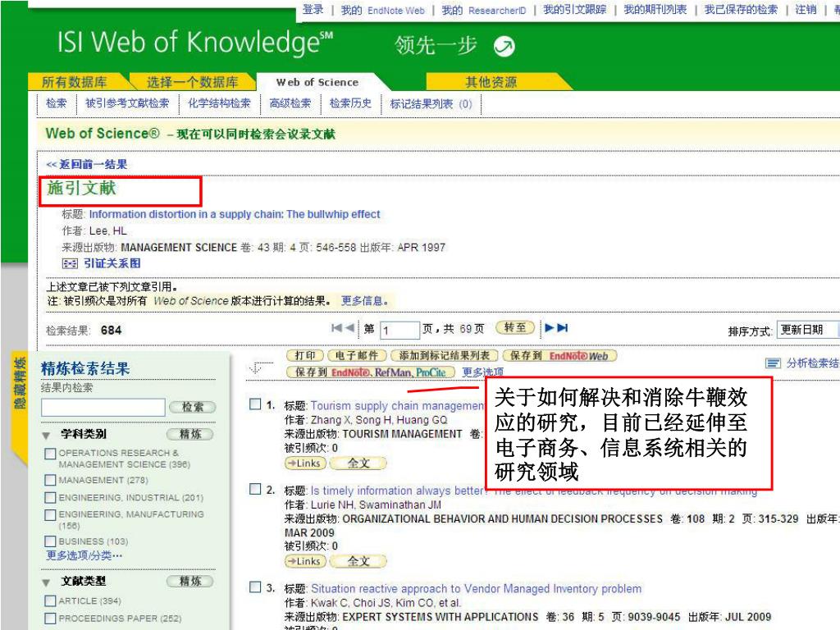The height and width of the screenshot is (630, 840).
Task: Click Links button for result 1
Action: (305, 463)
